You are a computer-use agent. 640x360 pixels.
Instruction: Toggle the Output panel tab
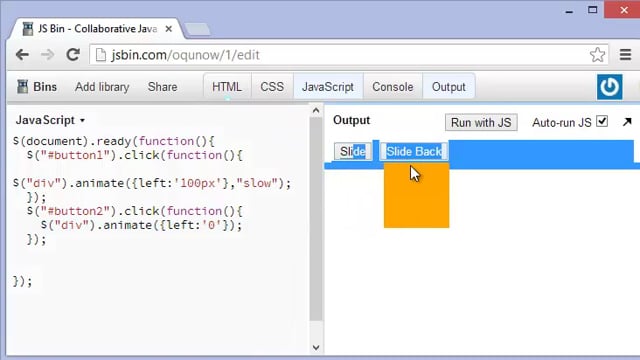[449, 87]
